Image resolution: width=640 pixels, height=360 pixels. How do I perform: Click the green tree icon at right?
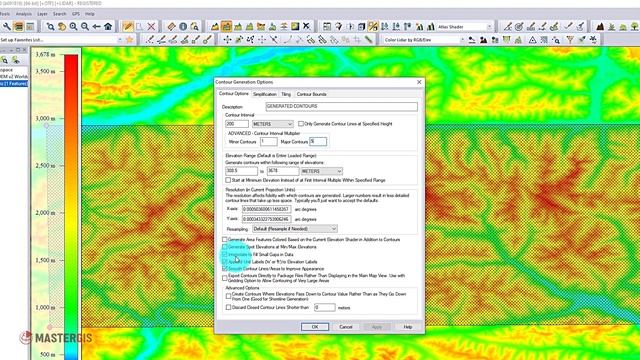[x=634, y=27]
